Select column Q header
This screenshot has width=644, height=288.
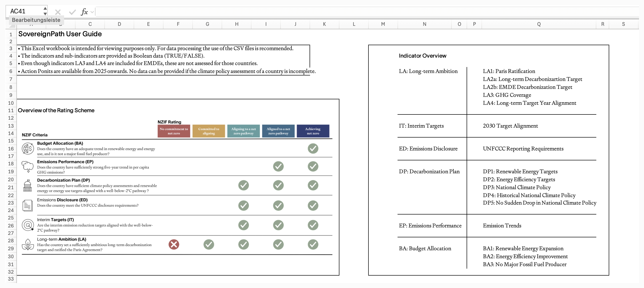pyautogui.click(x=539, y=24)
